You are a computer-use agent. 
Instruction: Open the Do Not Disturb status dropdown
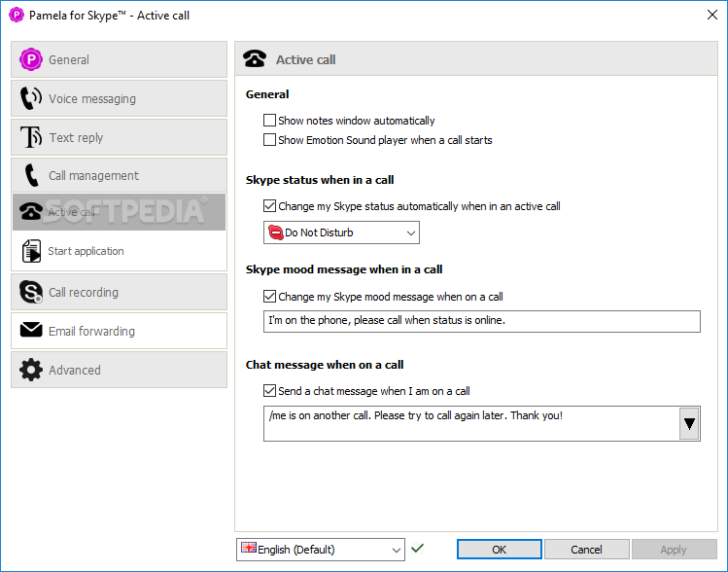341,232
